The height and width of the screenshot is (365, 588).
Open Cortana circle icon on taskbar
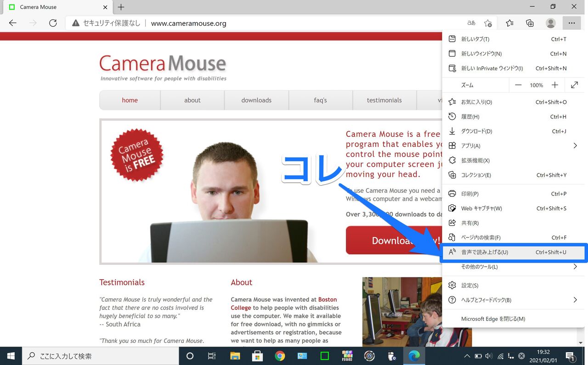(190, 356)
